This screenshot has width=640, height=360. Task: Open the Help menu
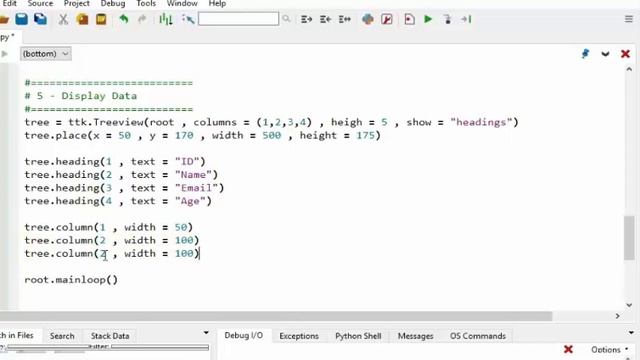coord(217,4)
